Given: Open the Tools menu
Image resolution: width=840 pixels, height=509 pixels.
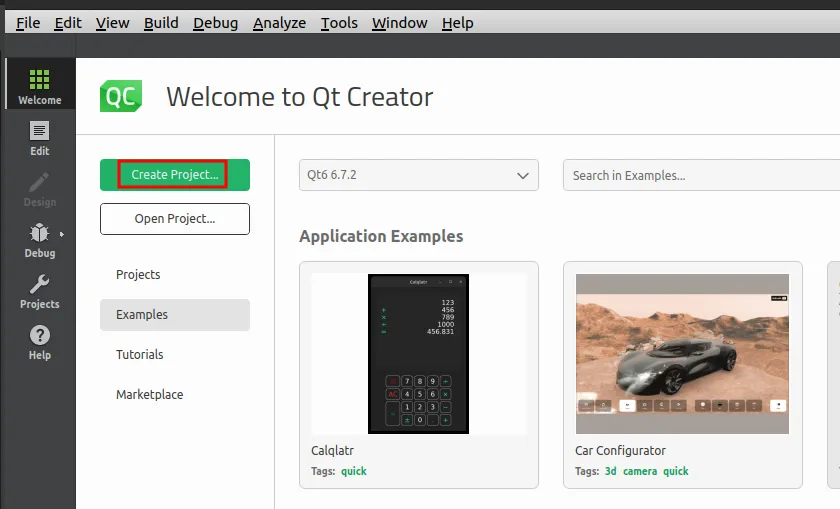Looking at the screenshot, I should pyautogui.click(x=339, y=23).
